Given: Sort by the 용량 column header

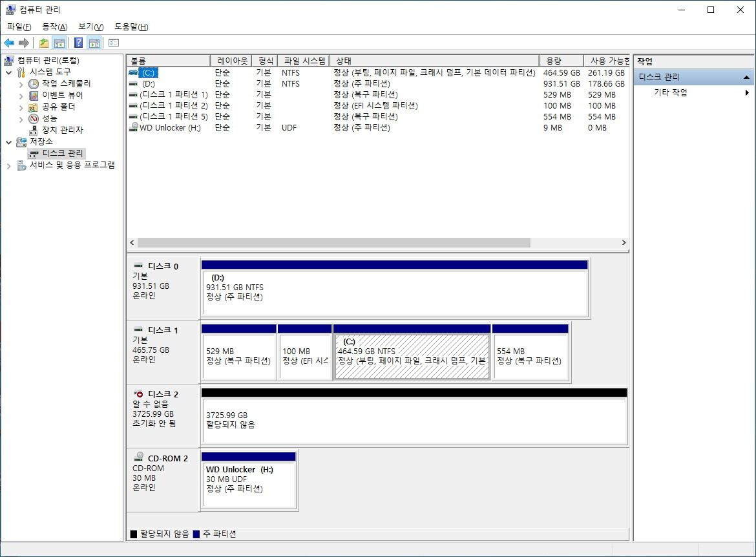Looking at the screenshot, I should (x=562, y=61).
